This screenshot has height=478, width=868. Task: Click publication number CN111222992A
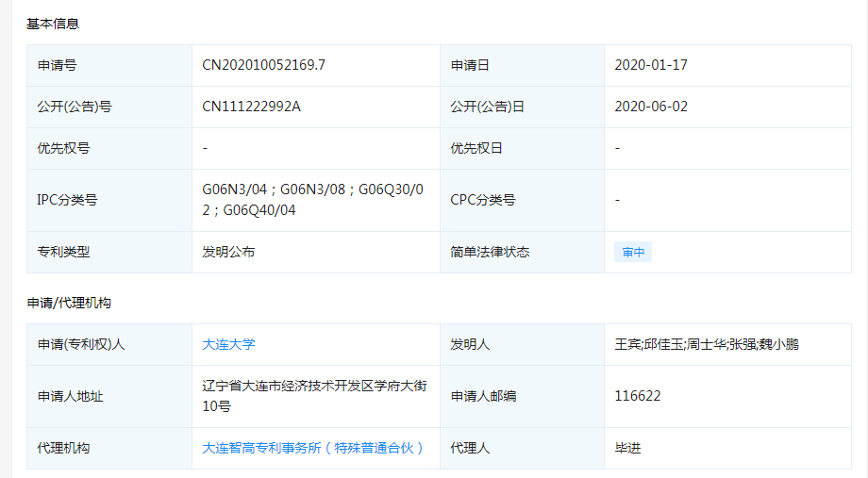[251, 107]
